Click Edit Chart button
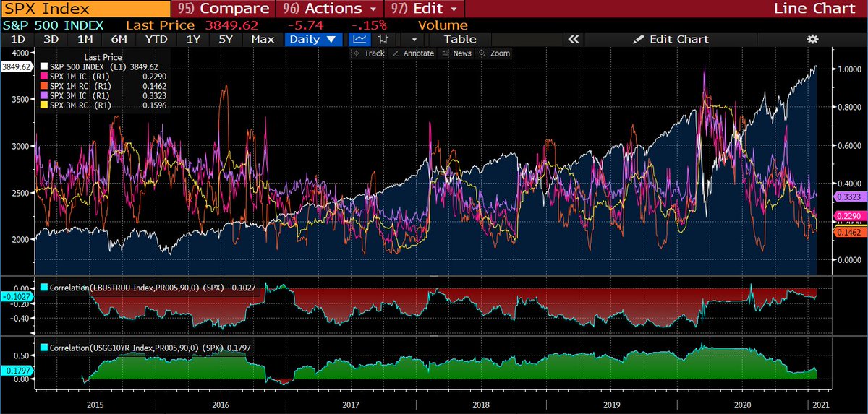Image resolution: width=868 pixels, height=414 pixels. point(673,39)
